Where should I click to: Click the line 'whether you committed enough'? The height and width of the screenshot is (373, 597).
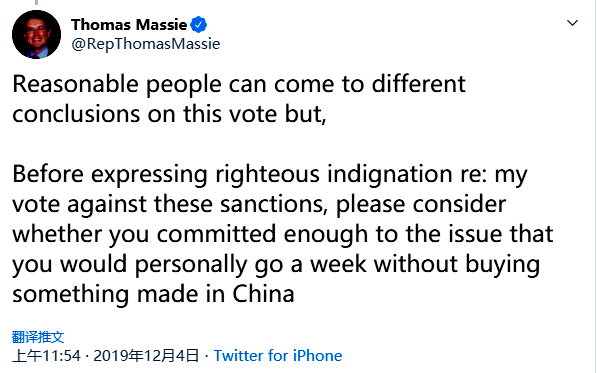click(x=283, y=234)
